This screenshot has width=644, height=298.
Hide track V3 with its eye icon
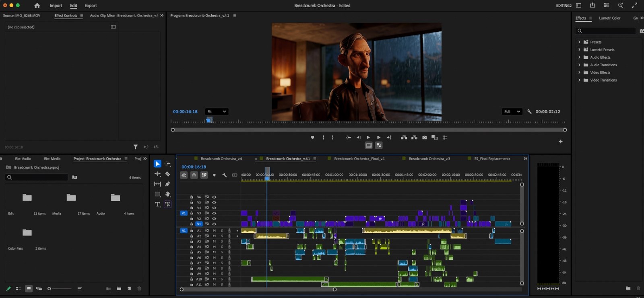[x=214, y=213]
